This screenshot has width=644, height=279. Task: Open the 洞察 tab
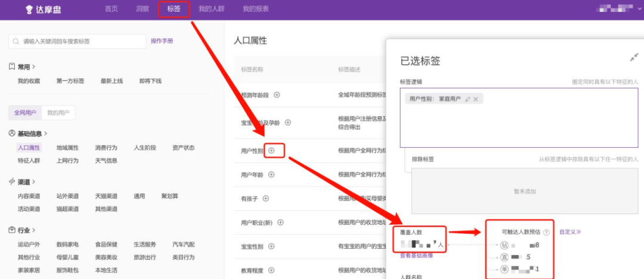pos(143,9)
